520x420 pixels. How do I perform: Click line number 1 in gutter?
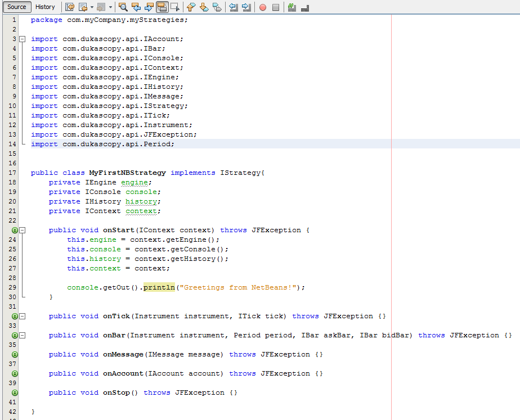pos(14,20)
